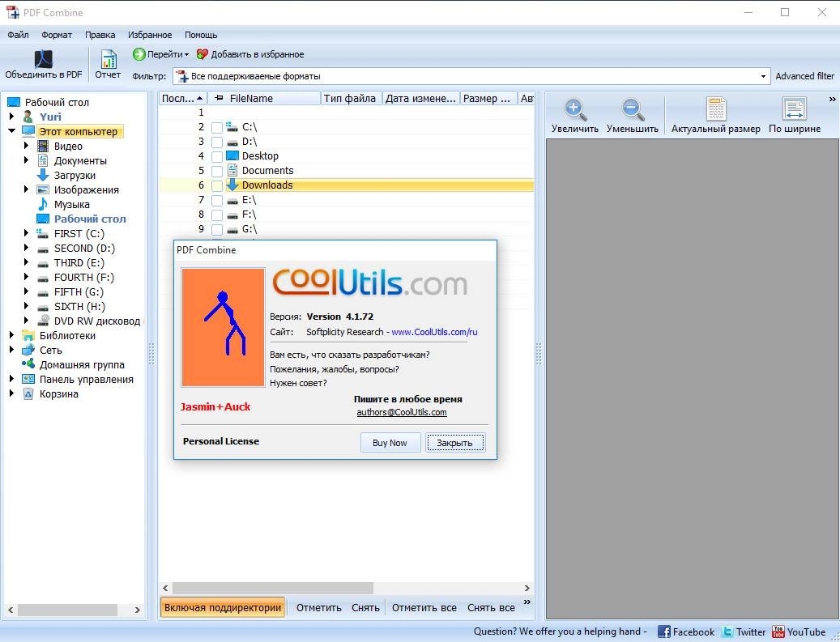840x642 pixels.
Task: Select SIXTH (H:) drive in tree
Action: pos(80,306)
